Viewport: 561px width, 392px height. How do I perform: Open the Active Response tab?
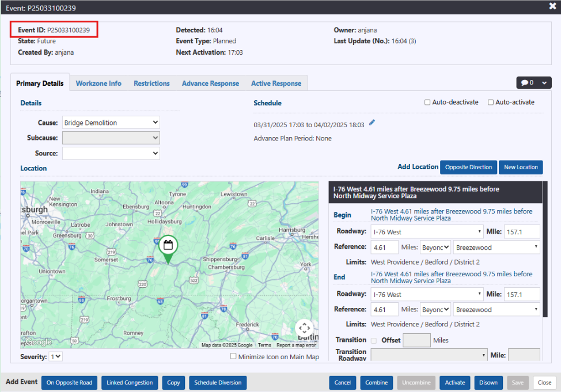click(x=276, y=83)
